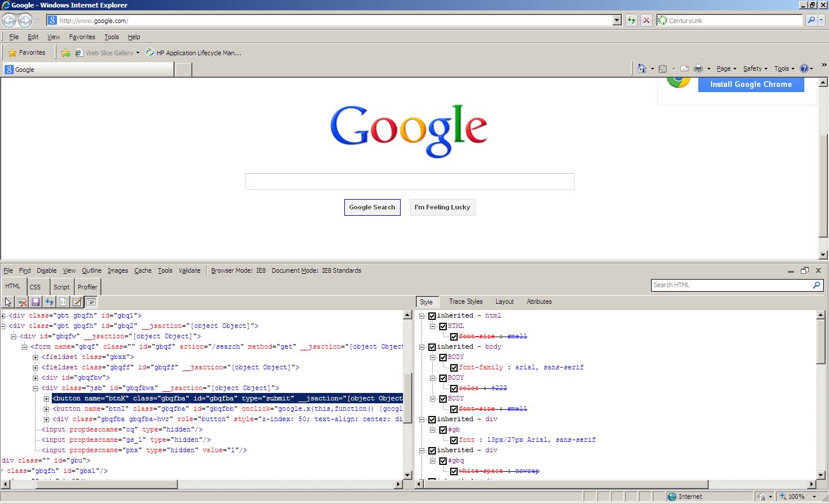This screenshot has height=504, width=829.
Task: Open the browser Favorites menu
Action: pyautogui.click(x=82, y=37)
